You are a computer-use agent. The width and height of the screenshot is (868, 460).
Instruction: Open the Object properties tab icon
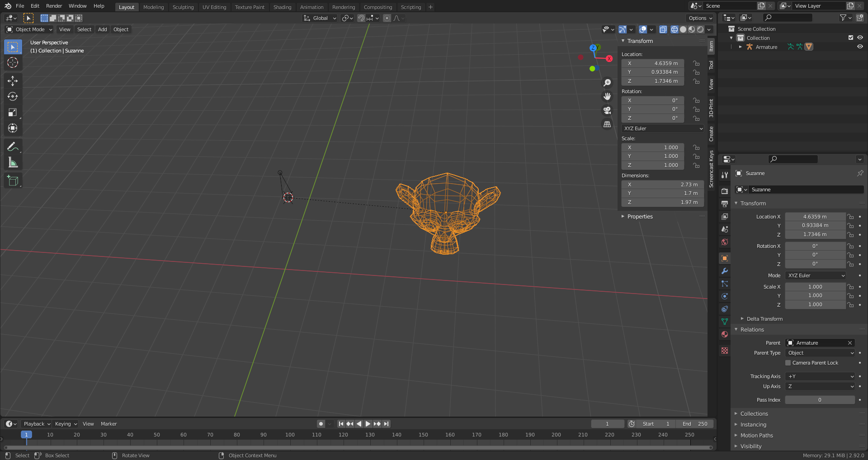pos(725,258)
